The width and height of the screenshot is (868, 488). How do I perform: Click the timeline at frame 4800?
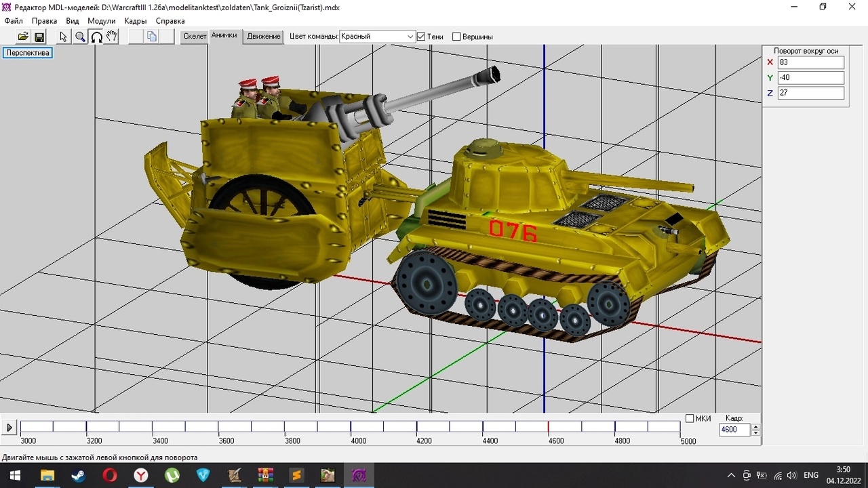pos(615,427)
